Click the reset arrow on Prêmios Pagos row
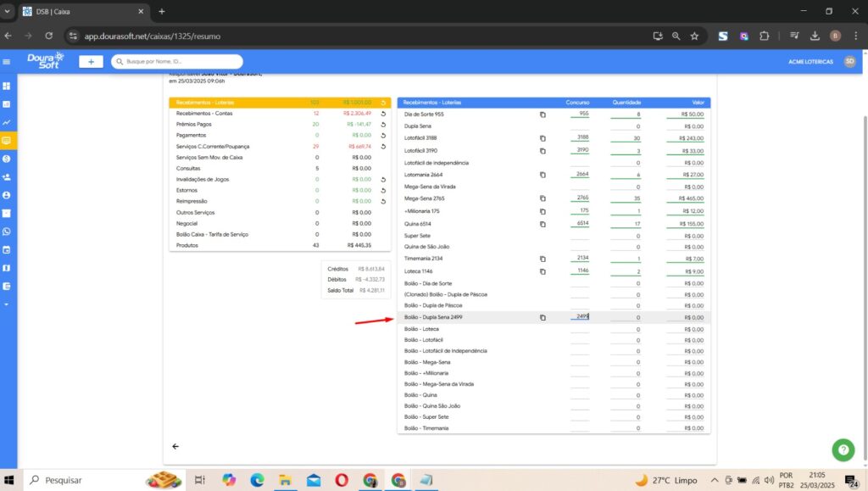This screenshot has height=491, width=868. (383, 124)
